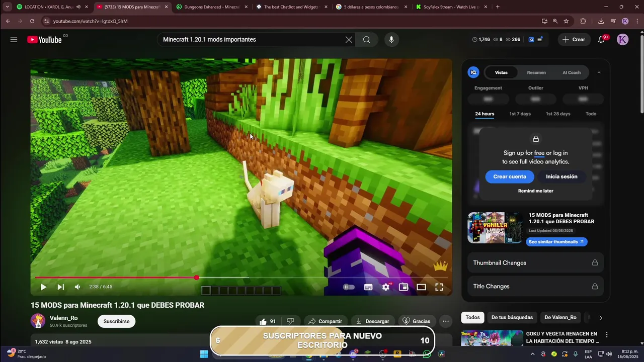Screen dimensions: 644x362
Task: Switch to the SoyFalex Stream tab
Action: pyautogui.click(x=451, y=7)
